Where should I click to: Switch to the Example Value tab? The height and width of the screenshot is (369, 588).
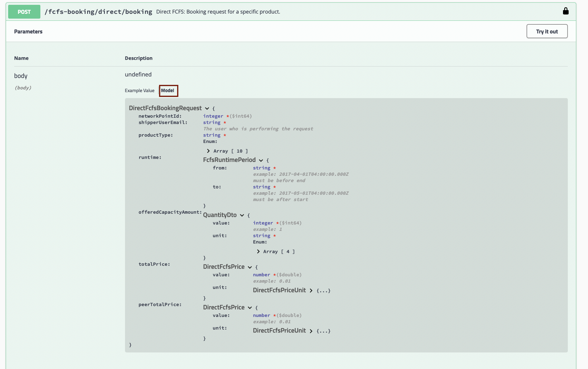(x=139, y=91)
